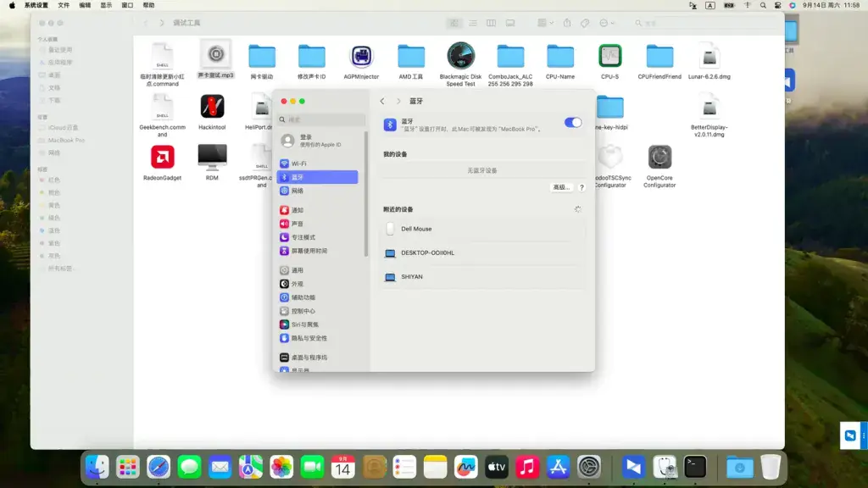
Task: Open the Finder grouping dropdown in toolbar
Action: pos(545,23)
